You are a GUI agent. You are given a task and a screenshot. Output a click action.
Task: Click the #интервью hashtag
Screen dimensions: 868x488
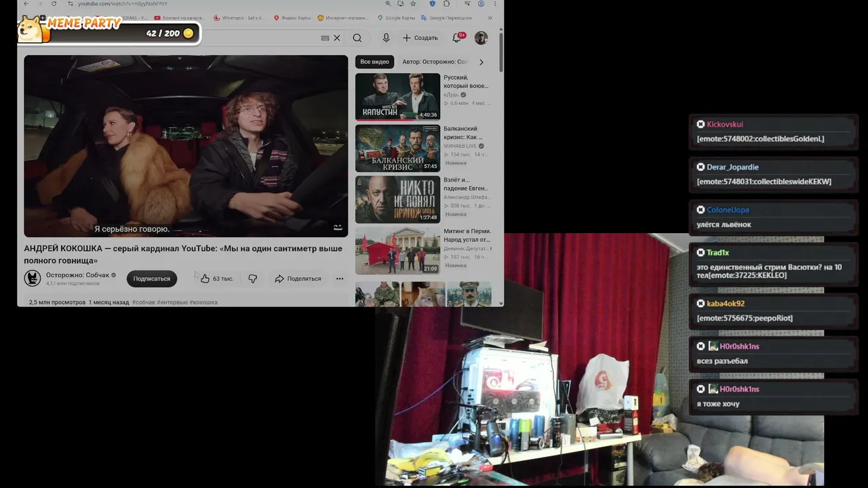click(172, 302)
